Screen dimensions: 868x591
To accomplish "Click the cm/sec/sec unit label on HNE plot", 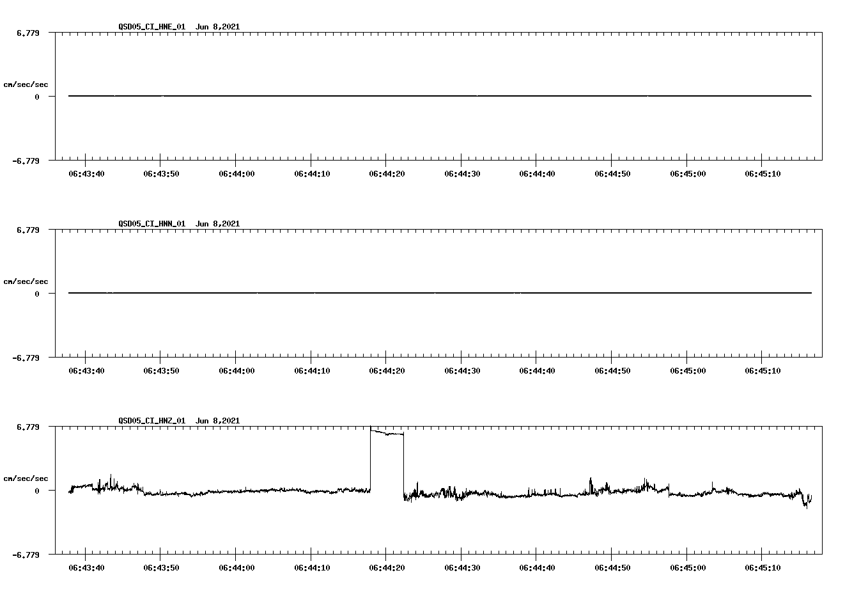I will click(26, 84).
